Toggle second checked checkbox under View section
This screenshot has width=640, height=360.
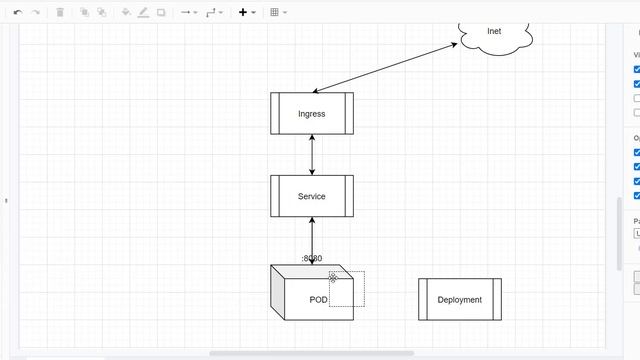click(637, 84)
